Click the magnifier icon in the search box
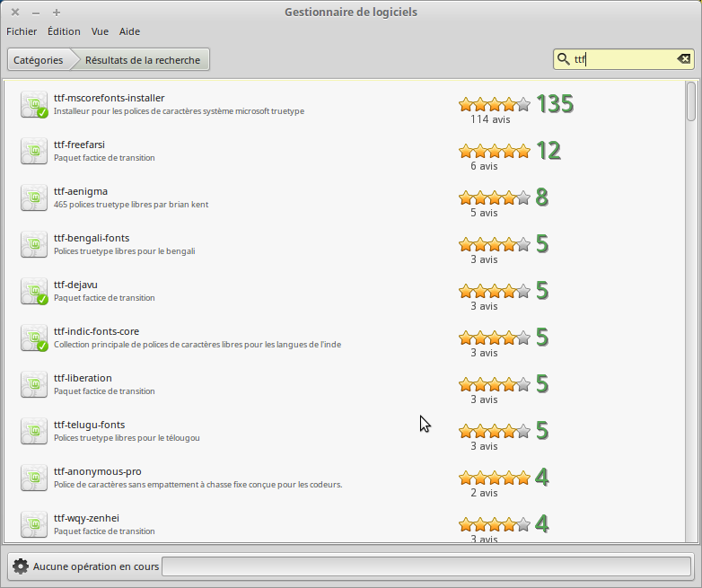This screenshot has width=702, height=588. click(x=564, y=59)
